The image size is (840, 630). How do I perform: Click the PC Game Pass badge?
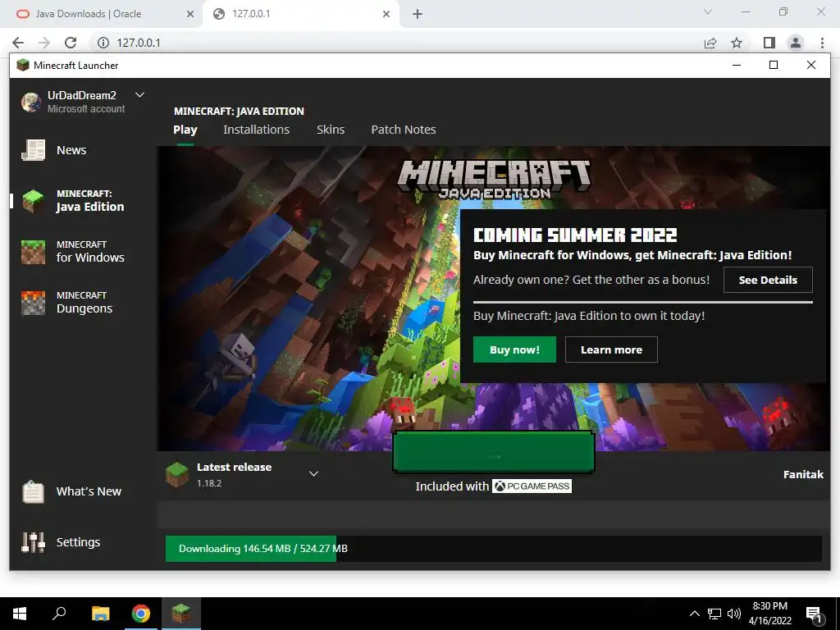[532, 486]
